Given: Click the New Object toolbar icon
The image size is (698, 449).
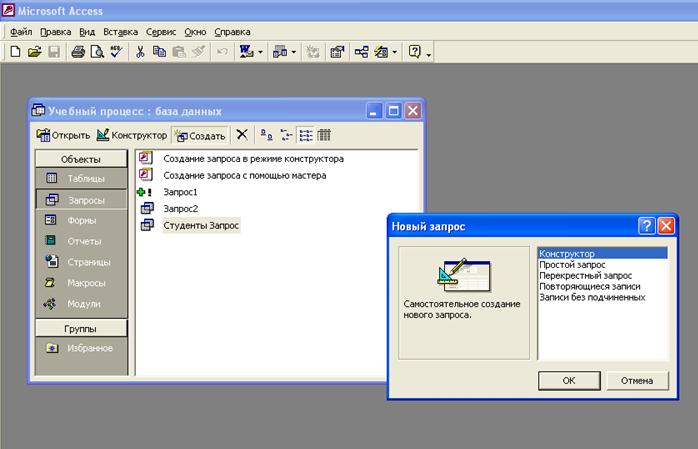Looking at the screenshot, I should point(381,52).
